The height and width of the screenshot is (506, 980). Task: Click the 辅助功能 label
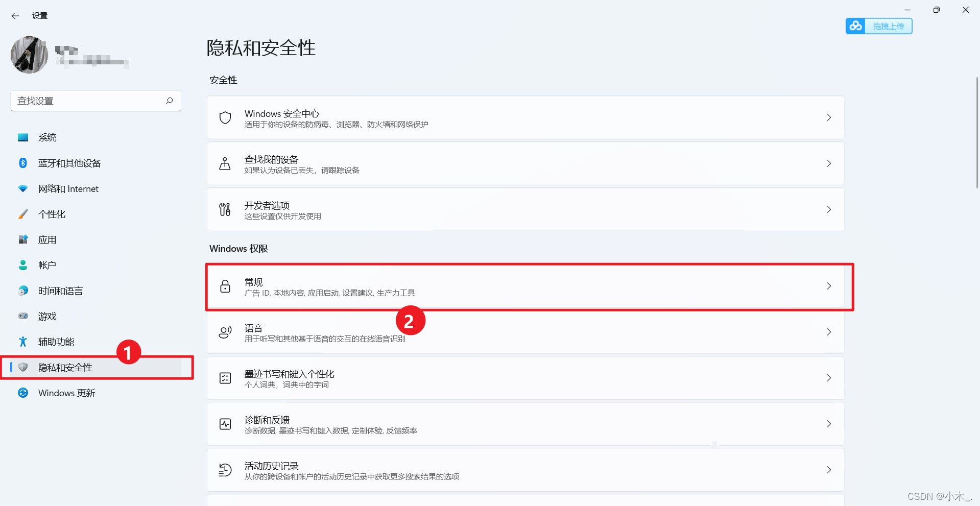pyautogui.click(x=56, y=342)
